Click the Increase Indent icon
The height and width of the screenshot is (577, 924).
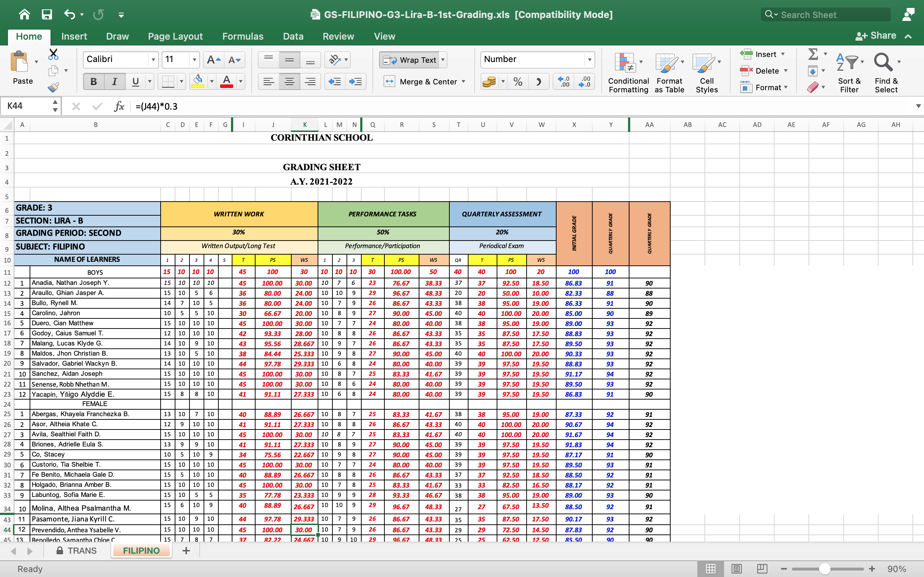tap(356, 82)
